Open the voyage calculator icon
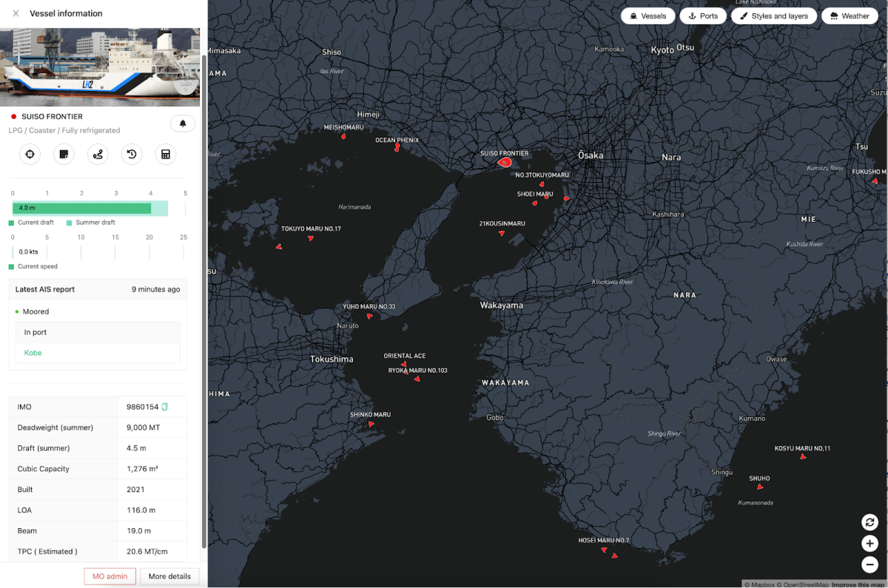Viewport: 888px width, 588px height. pos(166,155)
